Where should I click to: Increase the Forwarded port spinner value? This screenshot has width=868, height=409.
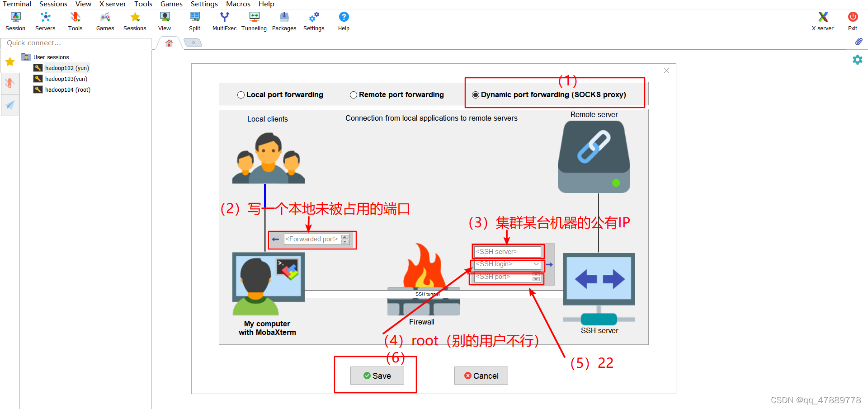pos(345,237)
